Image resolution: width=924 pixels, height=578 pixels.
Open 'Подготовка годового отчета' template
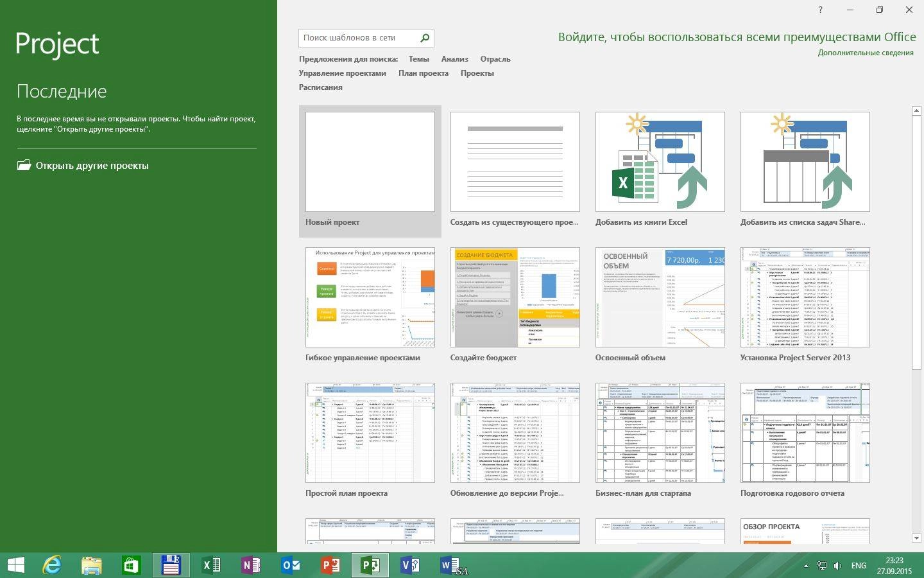tap(805, 441)
